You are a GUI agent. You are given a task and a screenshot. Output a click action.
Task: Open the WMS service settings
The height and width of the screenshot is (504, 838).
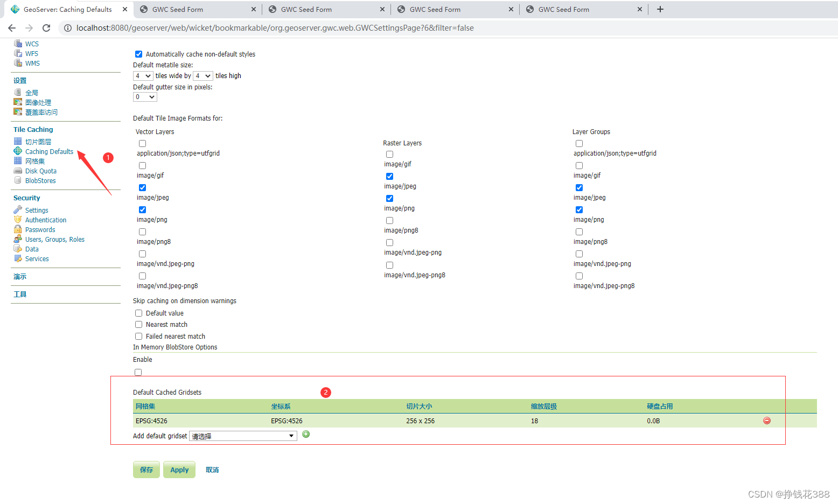[31, 63]
